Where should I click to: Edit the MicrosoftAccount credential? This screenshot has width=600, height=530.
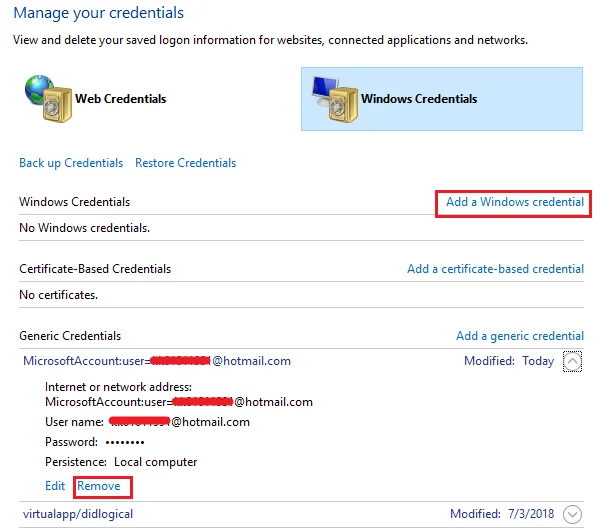click(55, 486)
